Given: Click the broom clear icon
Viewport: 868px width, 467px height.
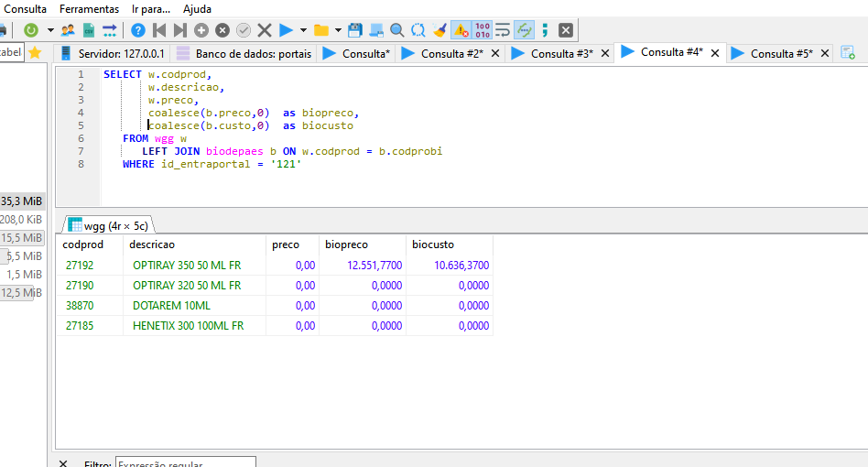Looking at the screenshot, I should click(x=439, y=30).
